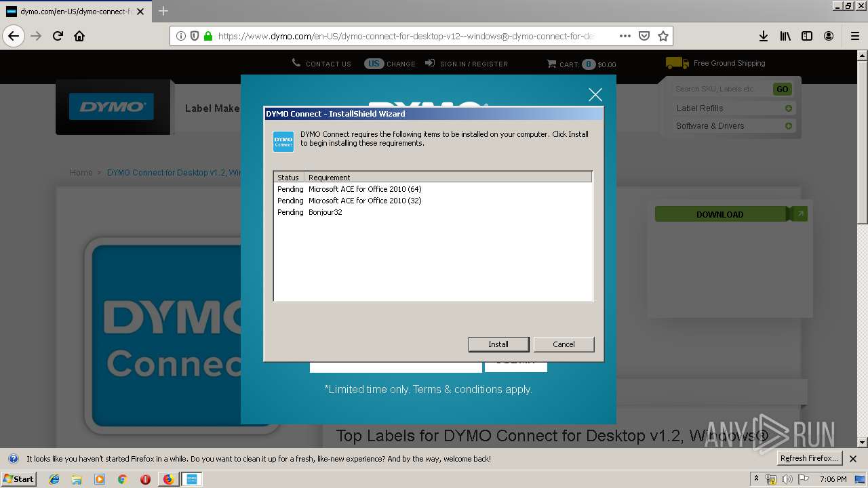Image resolution: width=868 pixels, height=488 pixels.
Task: Click the Free Ground Shipping banner
Action: point(716,63)
